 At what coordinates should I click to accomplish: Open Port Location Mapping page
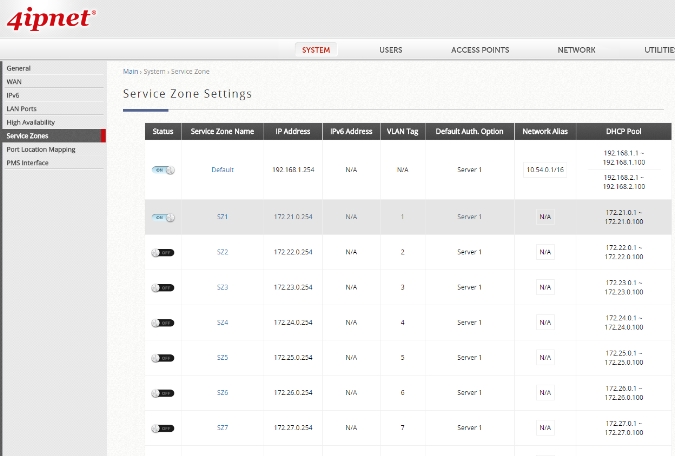(40, 149)
